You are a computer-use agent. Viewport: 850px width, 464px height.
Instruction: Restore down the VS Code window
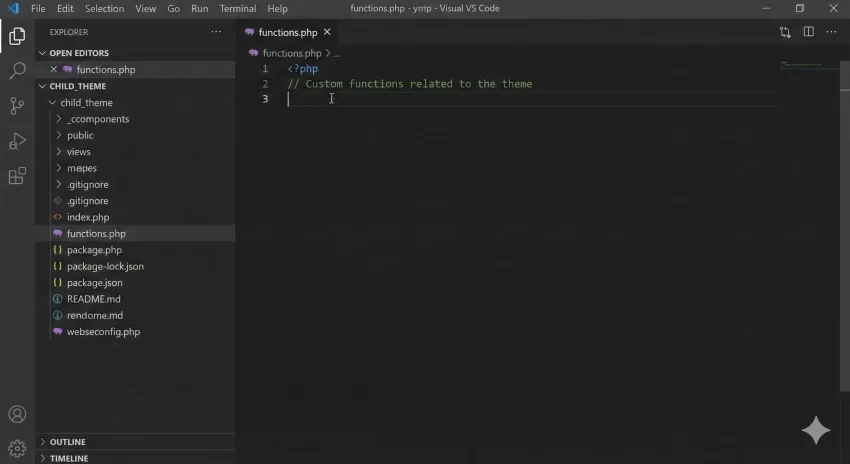[800, 8]
